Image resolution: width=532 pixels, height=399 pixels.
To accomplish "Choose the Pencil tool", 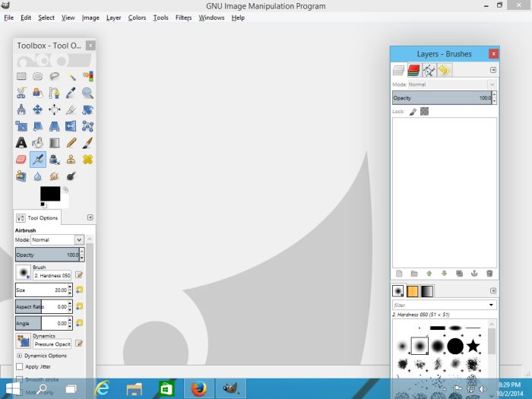I will [x=71, y=142].
